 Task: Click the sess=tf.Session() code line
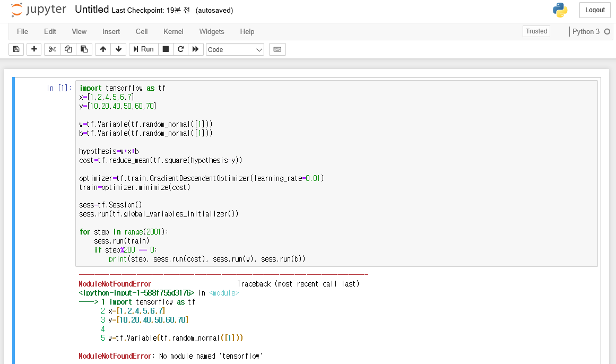(x=110, y=205)
